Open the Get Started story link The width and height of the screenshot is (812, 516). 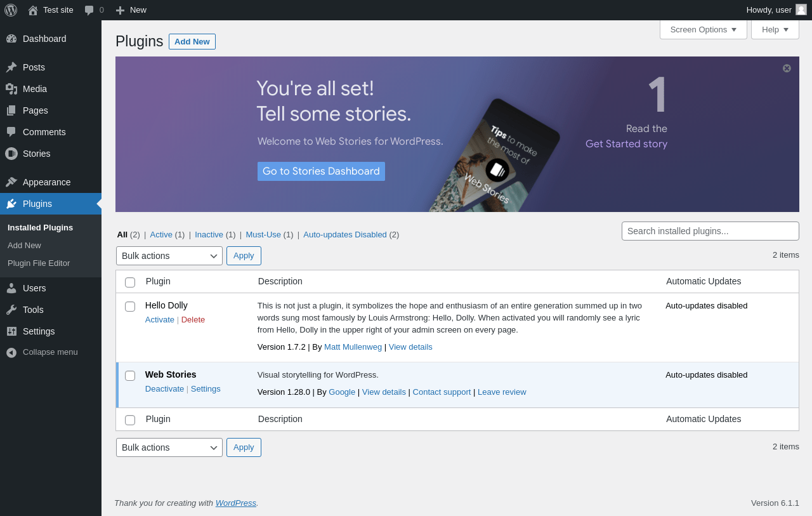point(627,144)
